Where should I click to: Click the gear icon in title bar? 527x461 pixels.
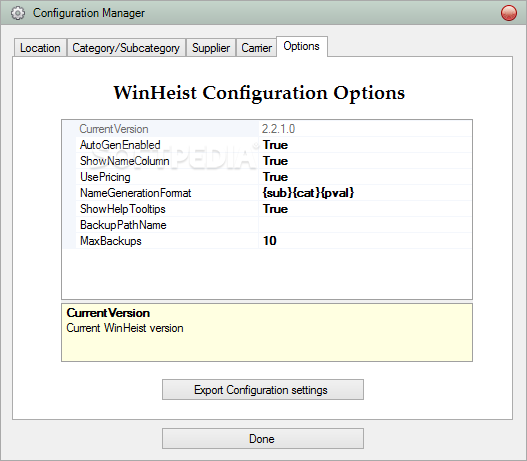point(17,13)
